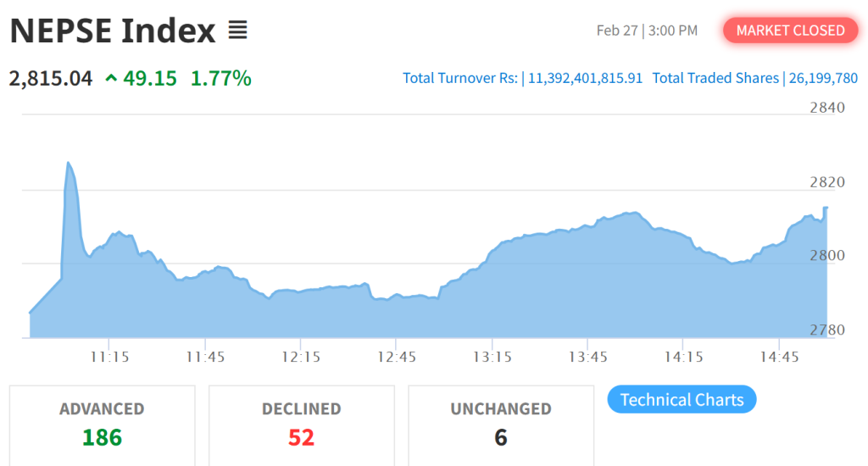868x466 pixels.
Task: Click the NEPSE Index heading
Action: (x=113, y=31)
